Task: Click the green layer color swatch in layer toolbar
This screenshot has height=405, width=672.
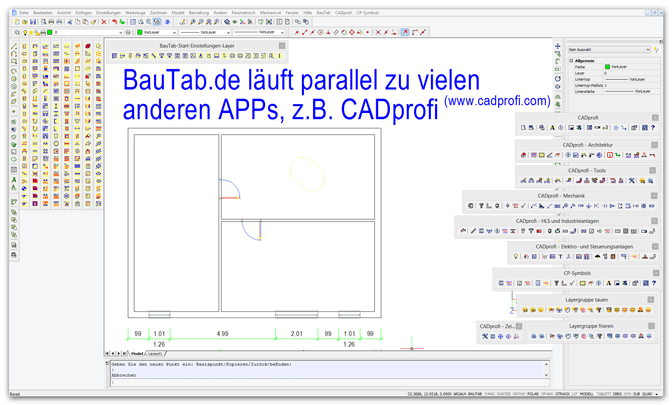Action: click(x=49, y=33)
